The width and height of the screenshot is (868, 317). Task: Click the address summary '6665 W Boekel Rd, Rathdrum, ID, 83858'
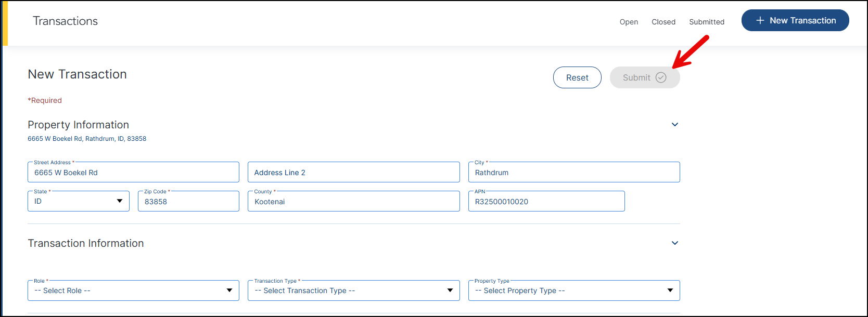pyautogui.click(x=87, y=139)
